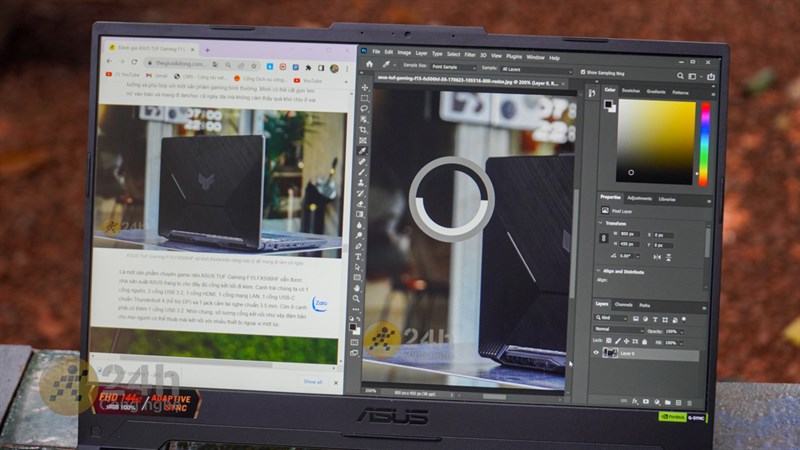
Task: Open the Sample Size dropdown
Action: (453, 67)
